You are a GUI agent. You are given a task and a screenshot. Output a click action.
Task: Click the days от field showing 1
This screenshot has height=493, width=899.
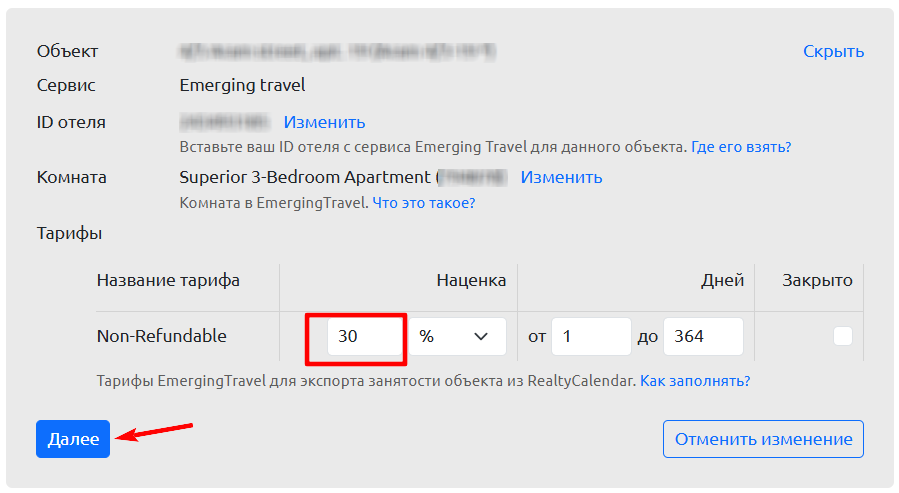[591, 337]
